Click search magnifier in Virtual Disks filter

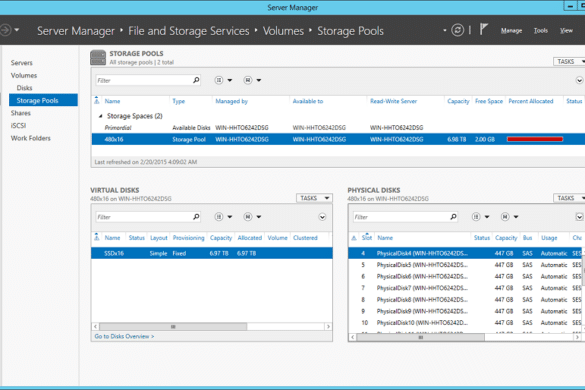(x=196, y=216)
